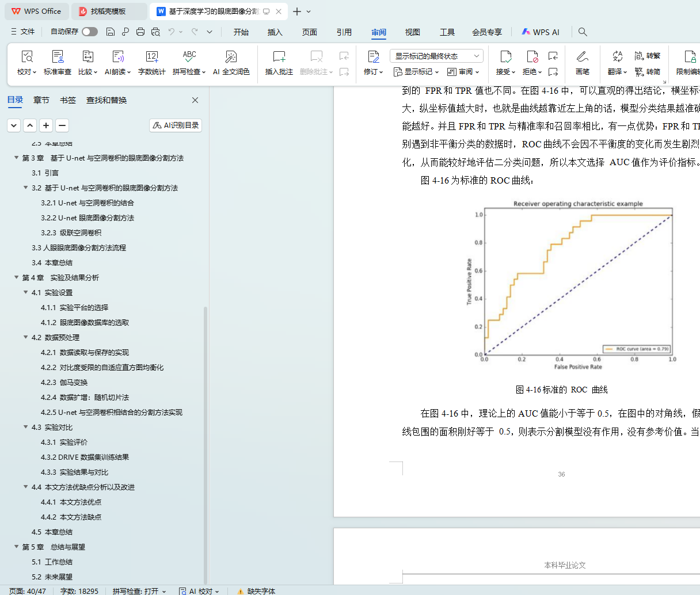Click the 插入批注 insert comment icon
This screenshot has height=595, width=700.
point(279,62)
